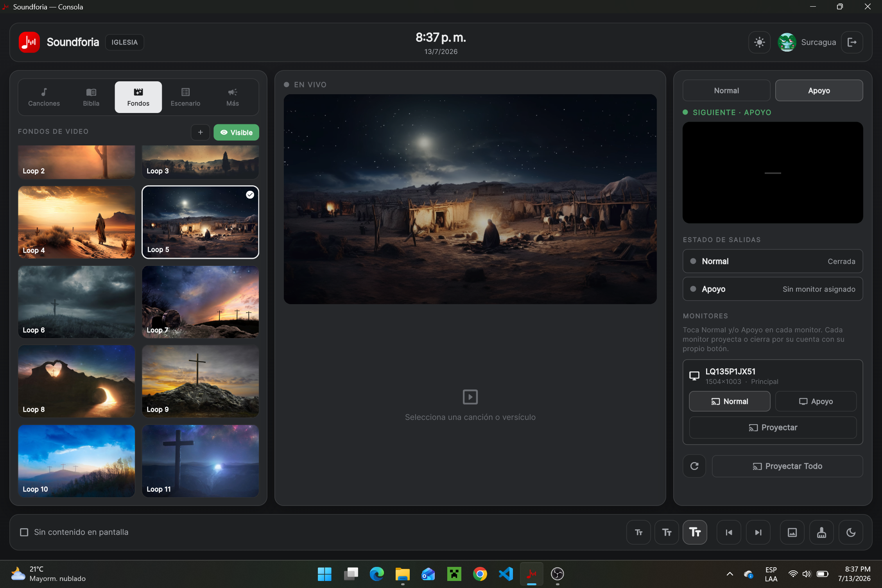Click the image background icon in bottom bar
The width and height of the screenshot is (882, 588).
coord(792,532)
